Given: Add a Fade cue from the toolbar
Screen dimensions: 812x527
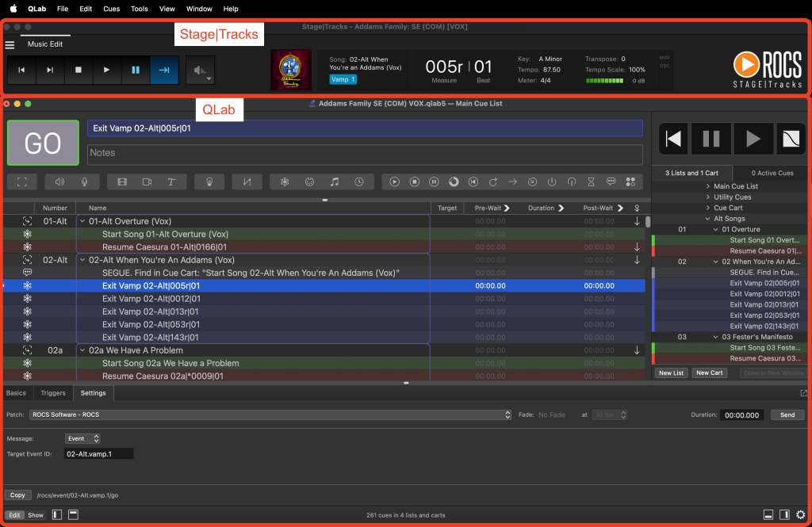Looking at the screenshot, I should (247, 182).
